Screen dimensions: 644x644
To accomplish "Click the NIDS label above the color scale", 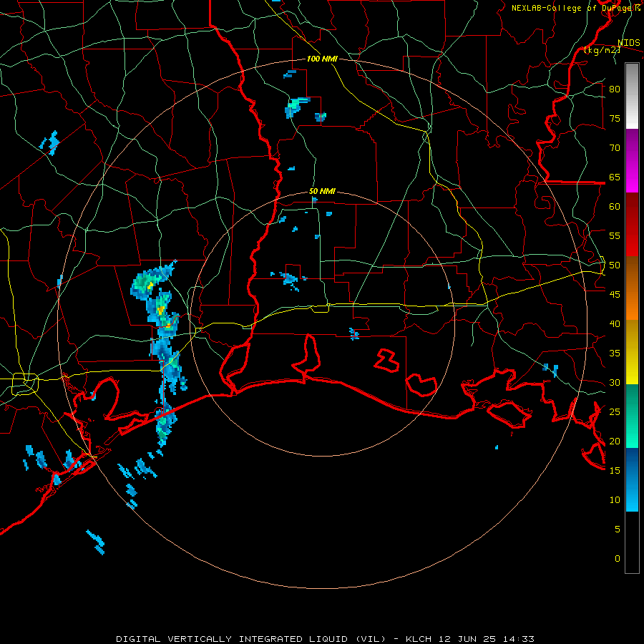I will pos(628,43).
